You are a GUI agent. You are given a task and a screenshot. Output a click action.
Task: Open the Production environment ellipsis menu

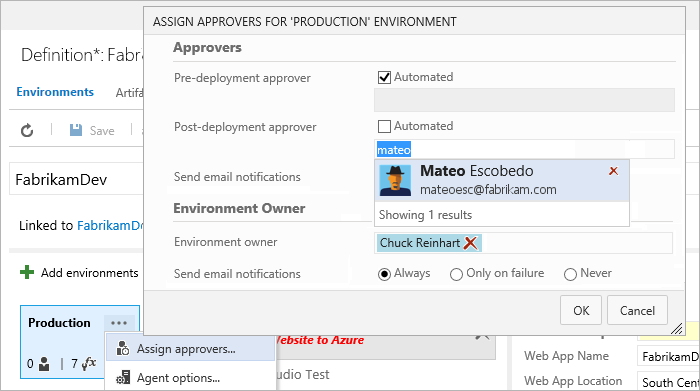coord(119,323)
